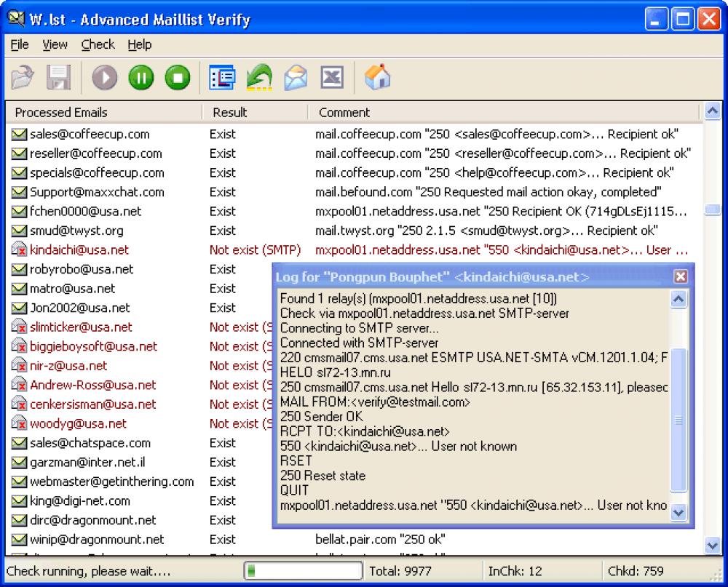This screenshot has height=587, width=728.
Task: Click the green undo-arrow toolbar icon
Action: 258,76
